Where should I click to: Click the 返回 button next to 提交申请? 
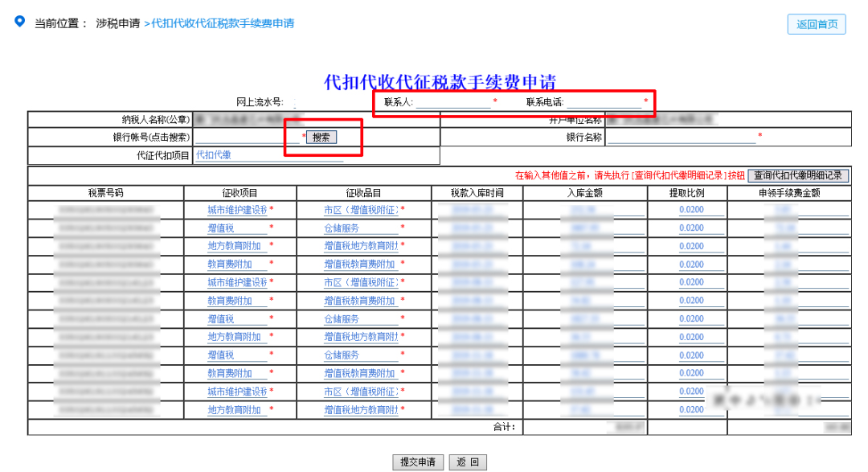[x=469, y=462]
